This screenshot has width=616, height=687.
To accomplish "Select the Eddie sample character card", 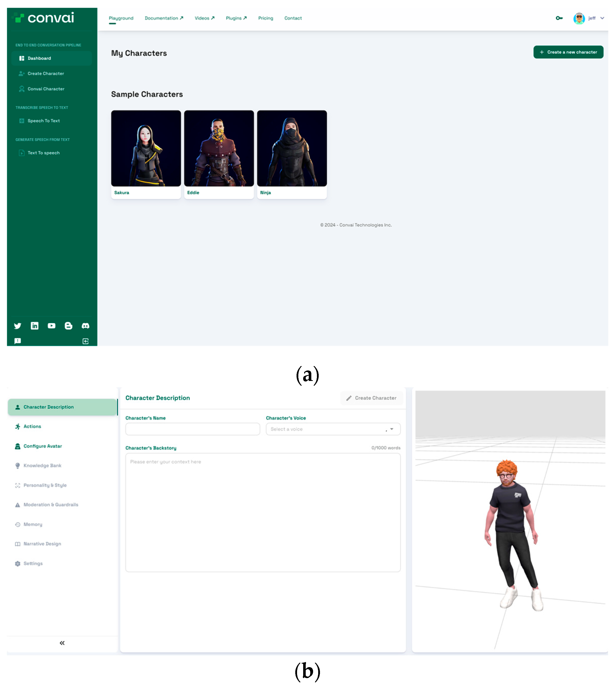I will [x=219, y=154].
